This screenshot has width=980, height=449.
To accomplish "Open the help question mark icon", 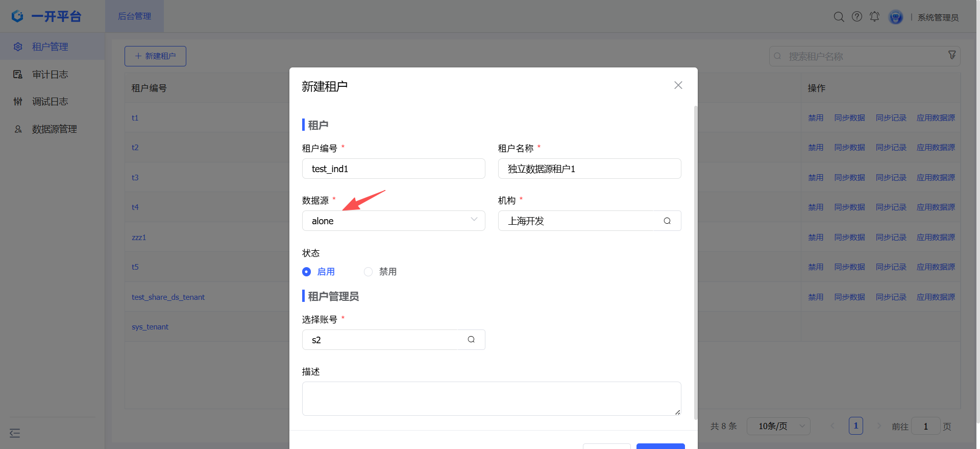I will [x=857, y=17].
